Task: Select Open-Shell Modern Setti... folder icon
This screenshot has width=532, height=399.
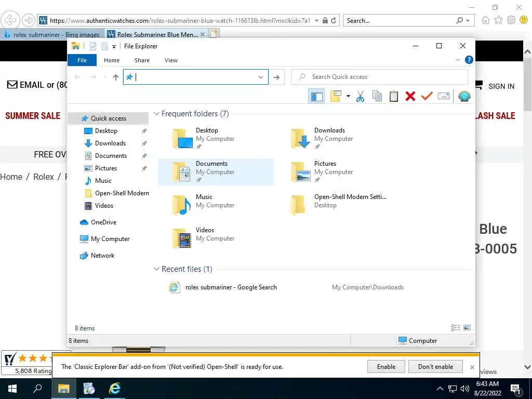Action: [299, 205]
